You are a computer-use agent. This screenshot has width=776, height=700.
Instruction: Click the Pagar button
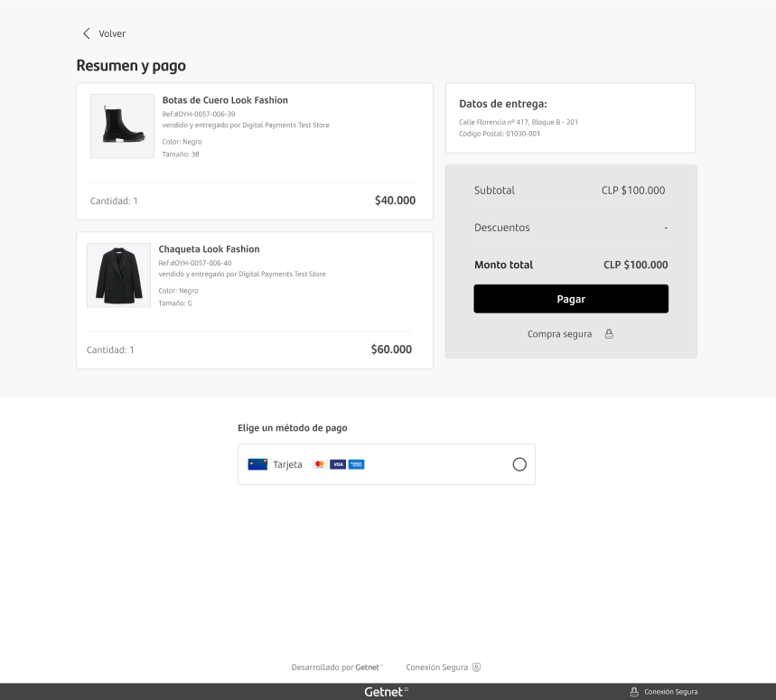571,299
